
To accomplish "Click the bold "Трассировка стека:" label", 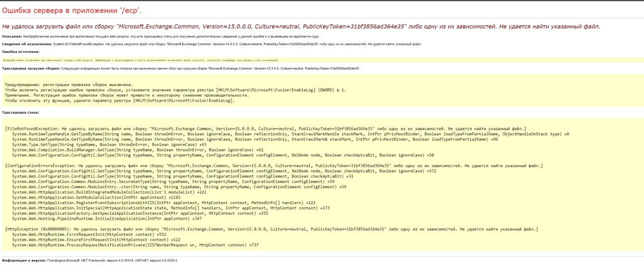I will tap(21, 113).
